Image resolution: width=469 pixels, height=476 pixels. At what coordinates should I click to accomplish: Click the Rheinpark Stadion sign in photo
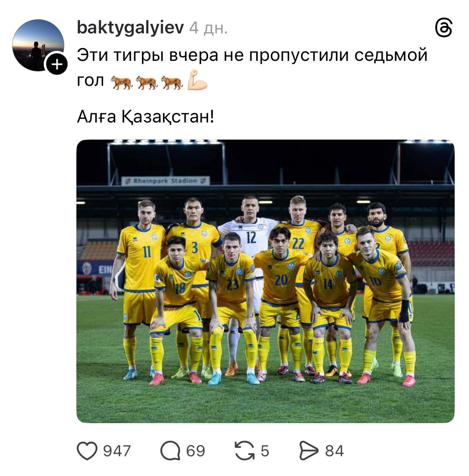click(x=165, y=181)
